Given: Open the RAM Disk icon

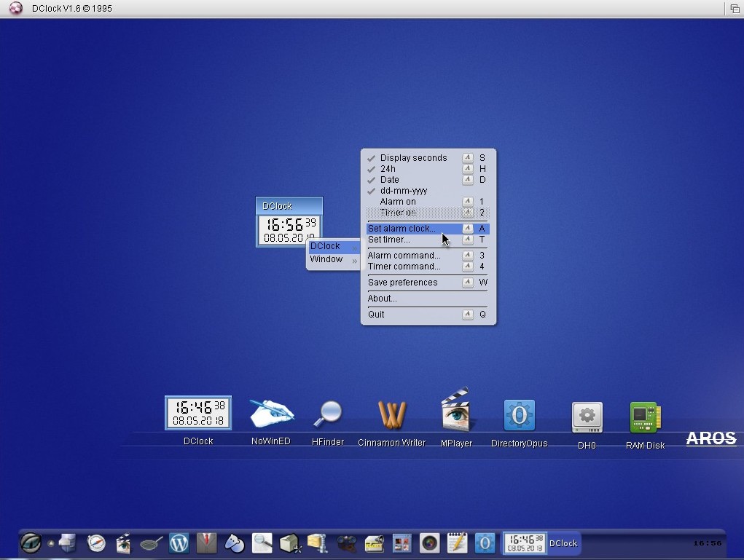Looking at the screenshot, I should click(x=645, y=418).
